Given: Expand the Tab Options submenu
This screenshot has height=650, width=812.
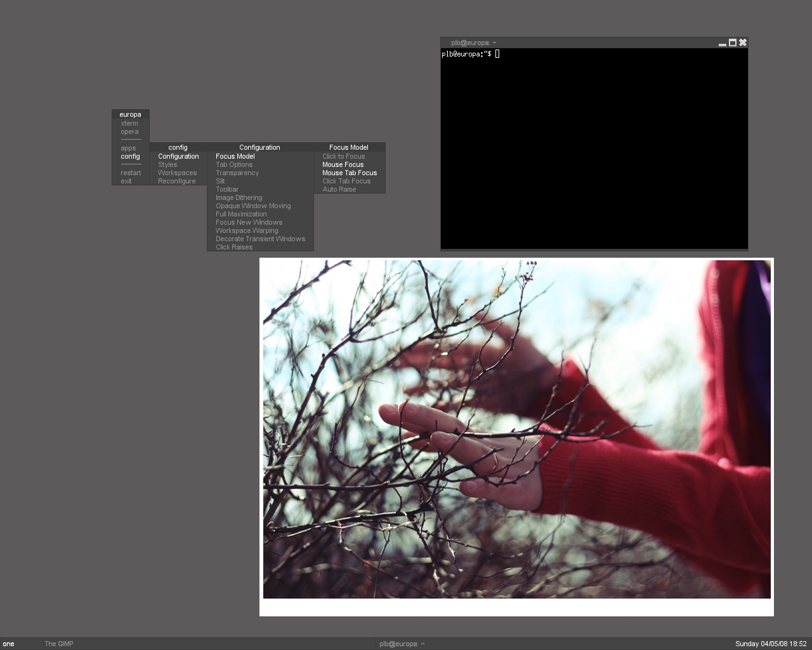Looking at the screenshot, I should (x=260, y=165).
